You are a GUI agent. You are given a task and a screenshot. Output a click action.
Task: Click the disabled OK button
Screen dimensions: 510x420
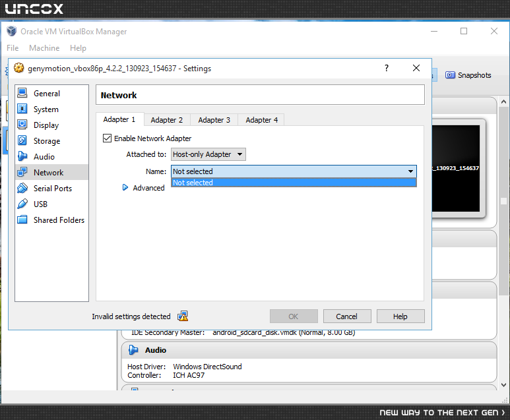tap(294, 316)
